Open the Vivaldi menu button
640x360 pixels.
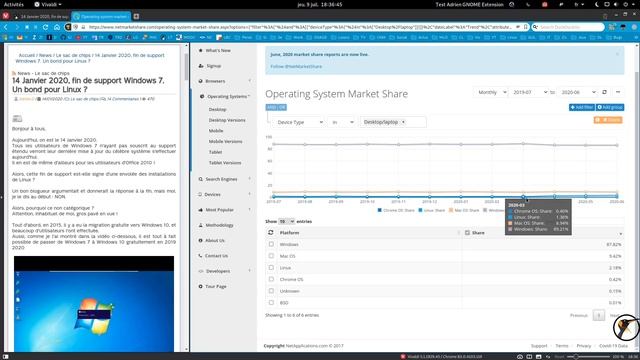6,16
